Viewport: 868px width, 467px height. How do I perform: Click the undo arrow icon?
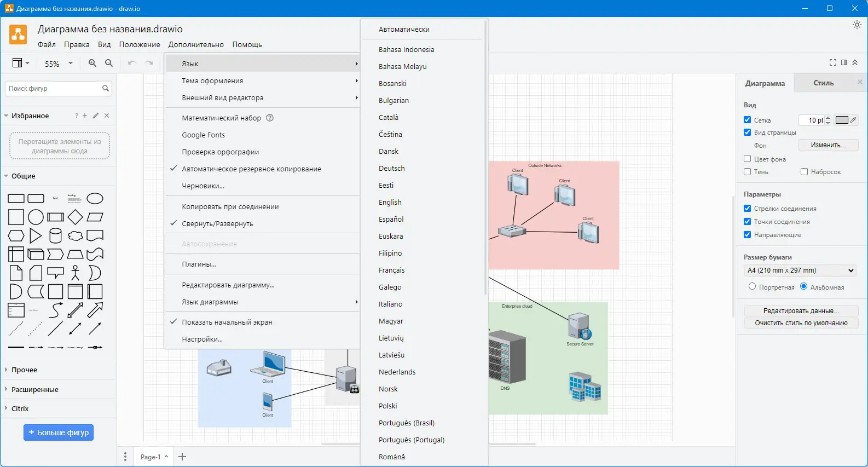pos(131,64)
